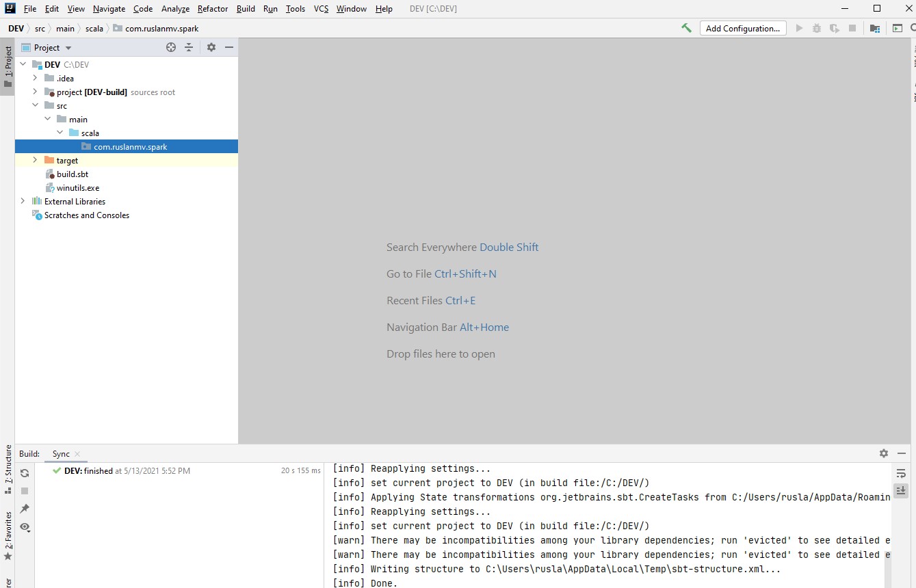Toggle scroll-to-end icon in build output

901,490
